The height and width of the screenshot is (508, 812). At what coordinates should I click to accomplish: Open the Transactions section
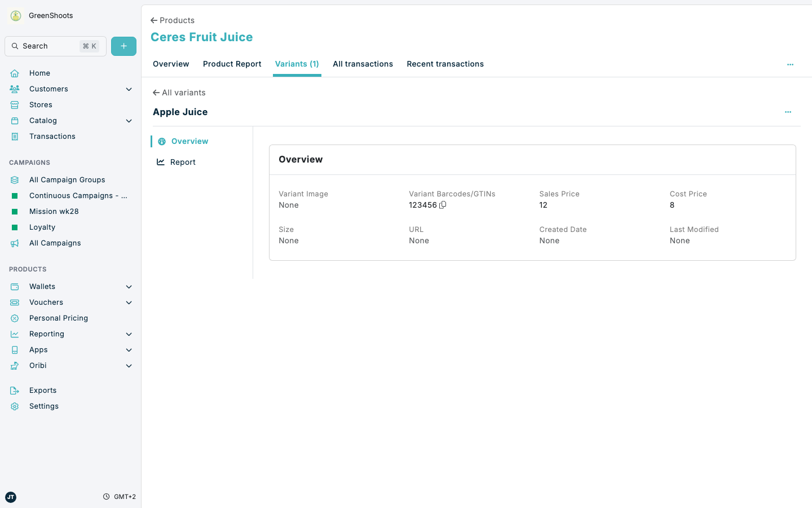click(x=52, y=136)
